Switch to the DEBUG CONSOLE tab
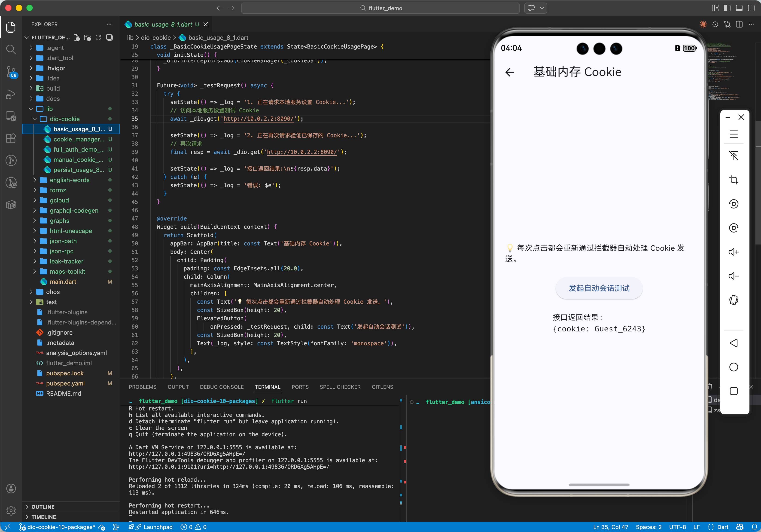 click(x=221, y=387)
